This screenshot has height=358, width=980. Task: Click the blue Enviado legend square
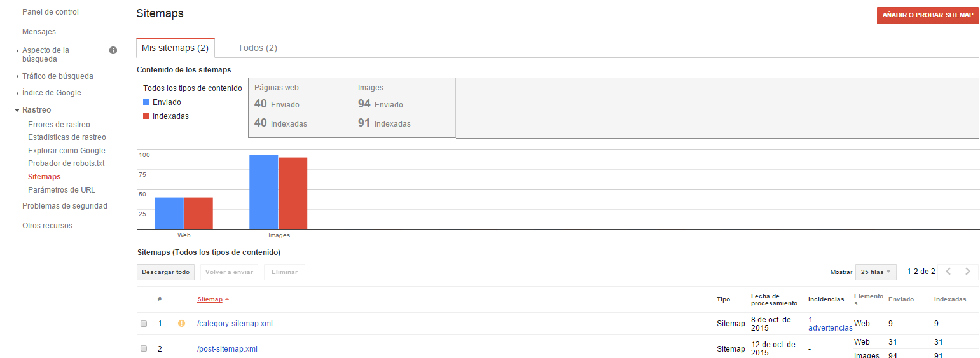[146, 102]
